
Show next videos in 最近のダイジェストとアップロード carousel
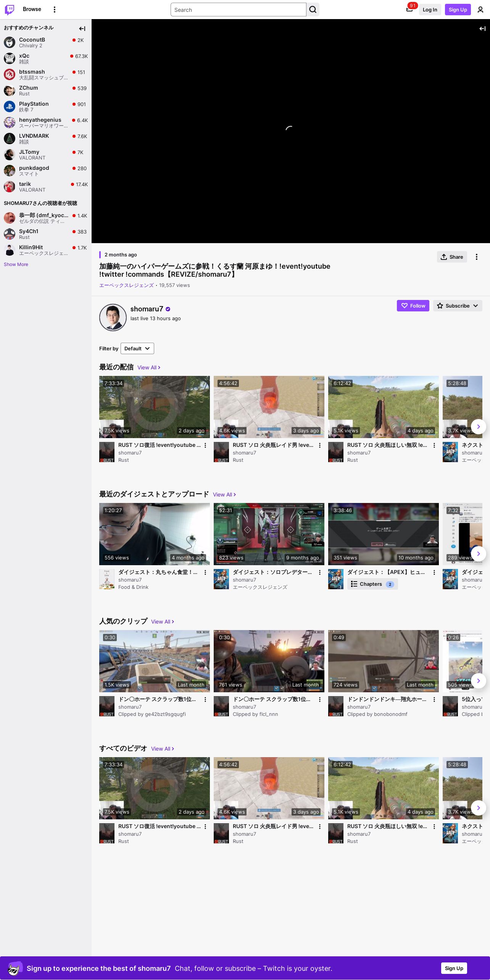[x=479, y=554]
